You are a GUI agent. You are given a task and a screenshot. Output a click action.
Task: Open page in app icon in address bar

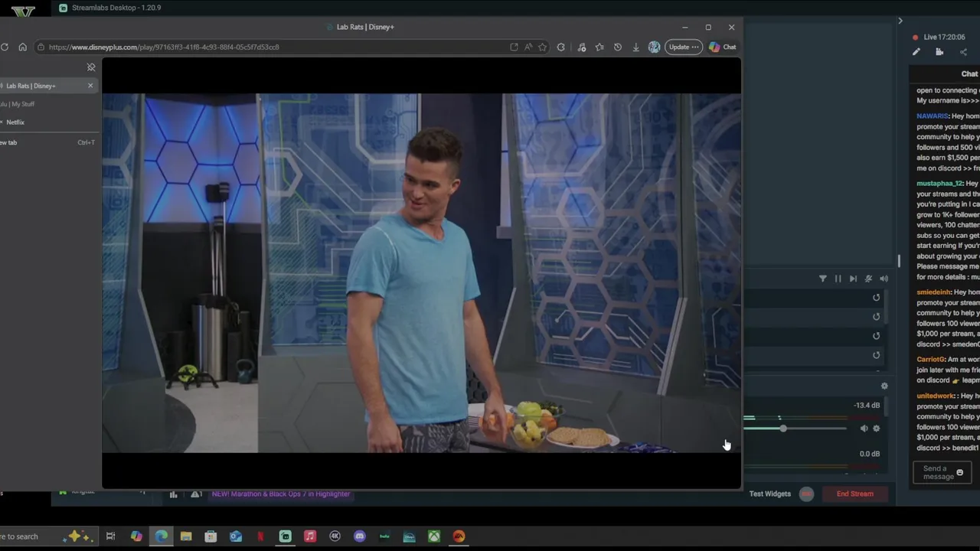click(514, 47)
